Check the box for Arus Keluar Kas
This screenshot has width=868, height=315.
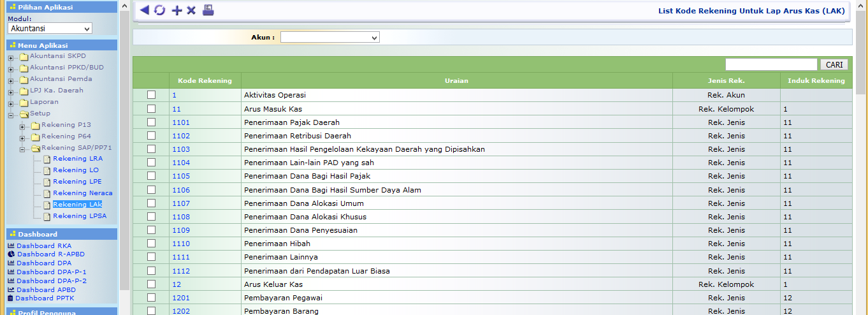click(x=151, y=284)
